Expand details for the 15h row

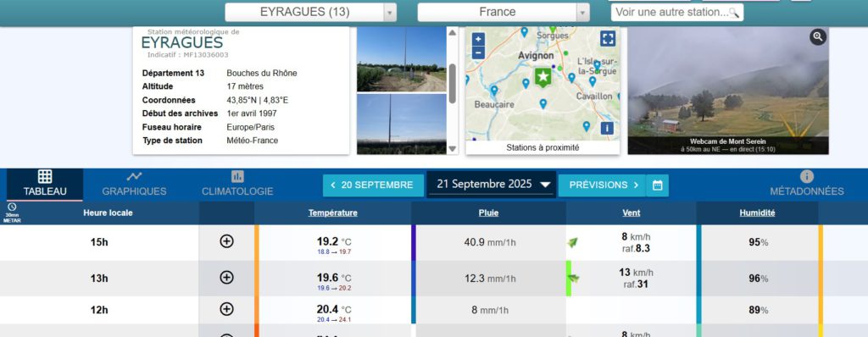click(x=226, y=241)
